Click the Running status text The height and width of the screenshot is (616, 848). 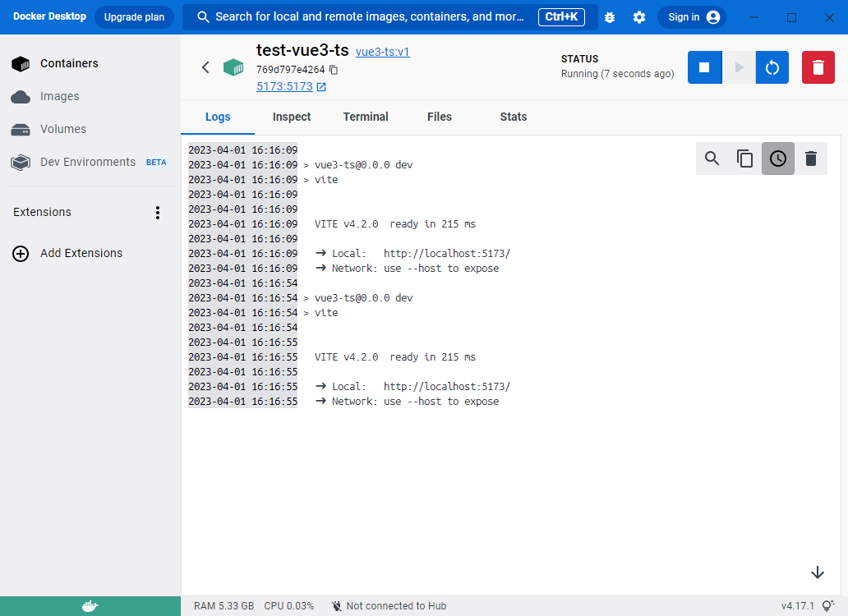click(618, 74)
